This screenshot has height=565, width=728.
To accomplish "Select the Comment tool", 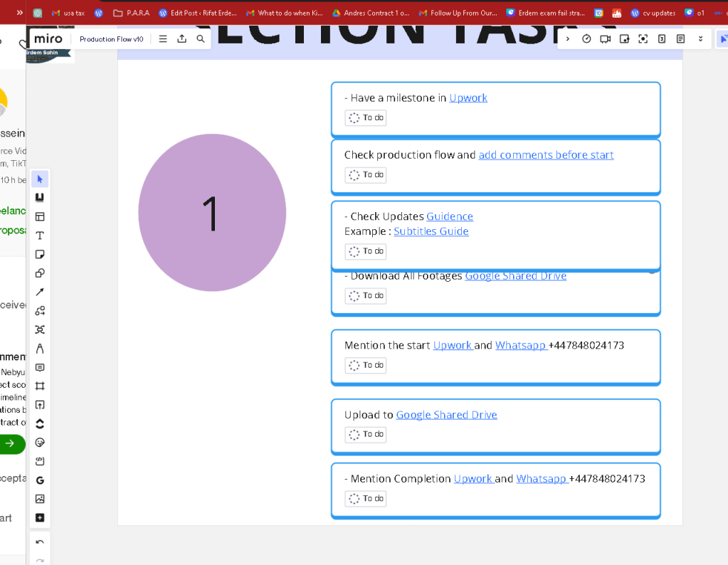I will tap(40, 367).
